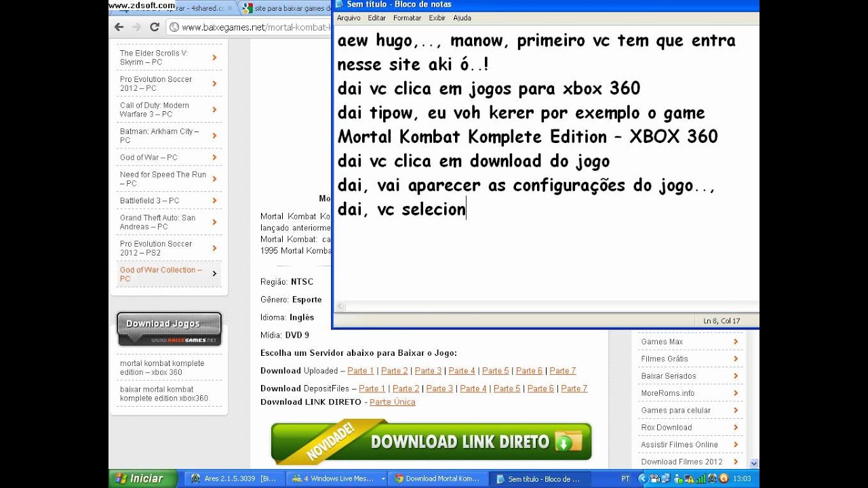Click the chevron next to Need for Speed The Run

tap(214, 179)
